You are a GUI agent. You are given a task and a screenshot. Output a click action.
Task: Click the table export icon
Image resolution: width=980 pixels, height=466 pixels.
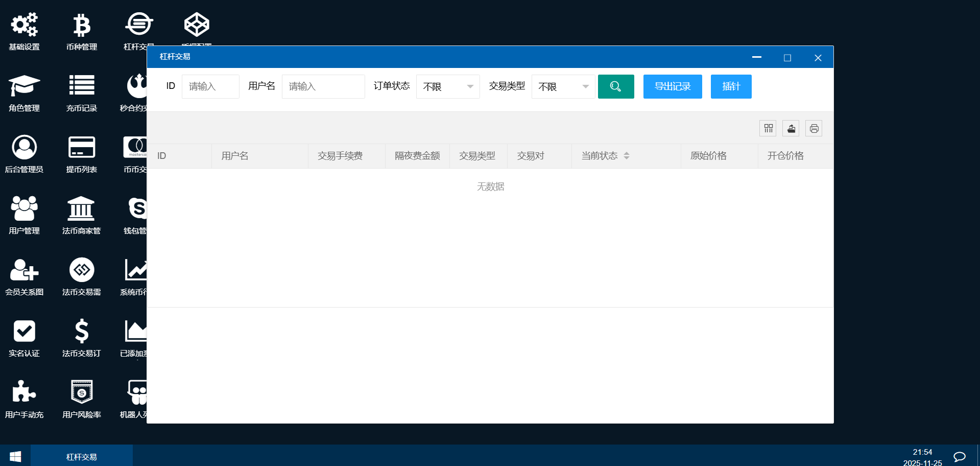pyautogui.click(x=791, y=128)
